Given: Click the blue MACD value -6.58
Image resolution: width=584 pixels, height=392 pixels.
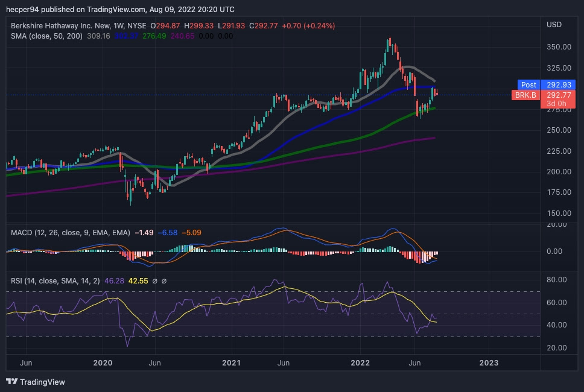Looking at the screenshot, I should [168, 233].
